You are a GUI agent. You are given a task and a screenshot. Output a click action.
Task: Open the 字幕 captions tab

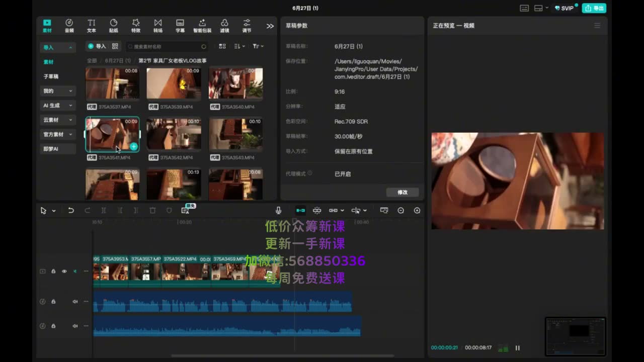180,26
